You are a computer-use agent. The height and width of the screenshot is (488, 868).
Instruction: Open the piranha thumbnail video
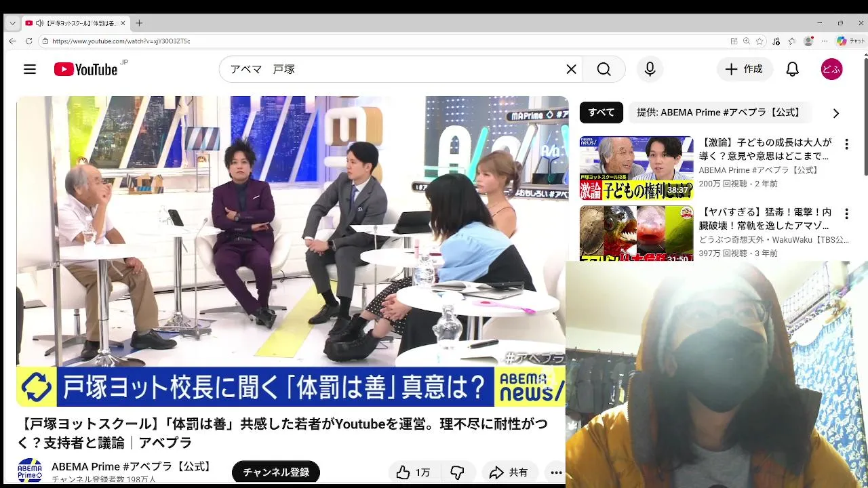[636, 234]
